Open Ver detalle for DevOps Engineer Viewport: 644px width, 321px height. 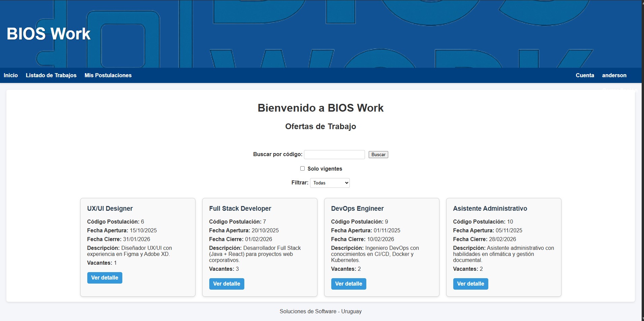348,284
